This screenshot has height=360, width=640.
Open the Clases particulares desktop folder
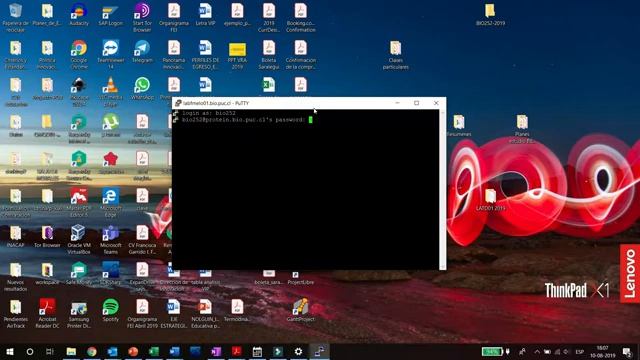click(396, 54)
